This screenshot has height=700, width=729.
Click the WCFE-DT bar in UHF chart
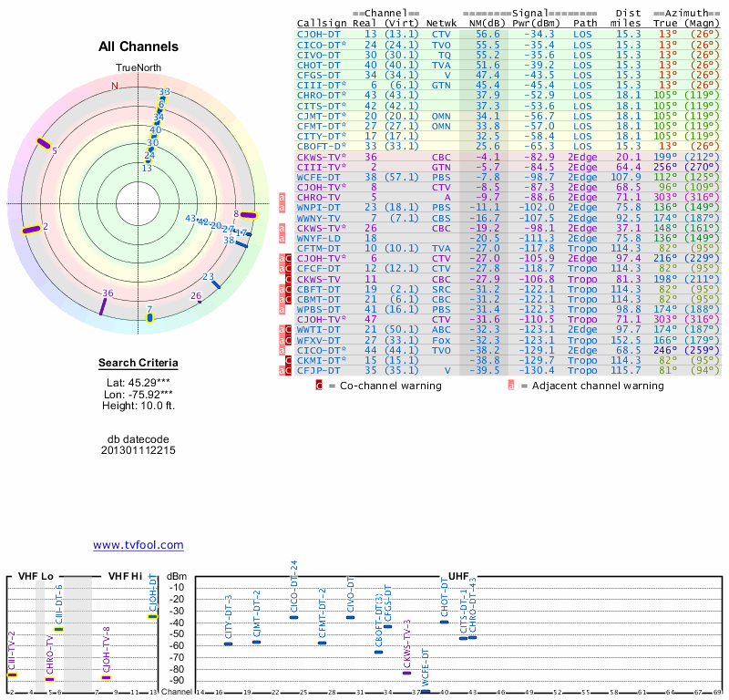pos(426,692)
